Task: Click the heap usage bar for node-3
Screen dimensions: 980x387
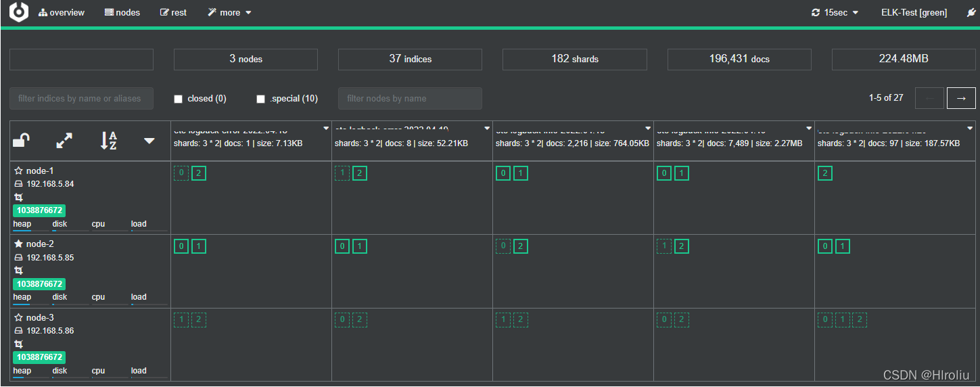Action: [31, 378]
